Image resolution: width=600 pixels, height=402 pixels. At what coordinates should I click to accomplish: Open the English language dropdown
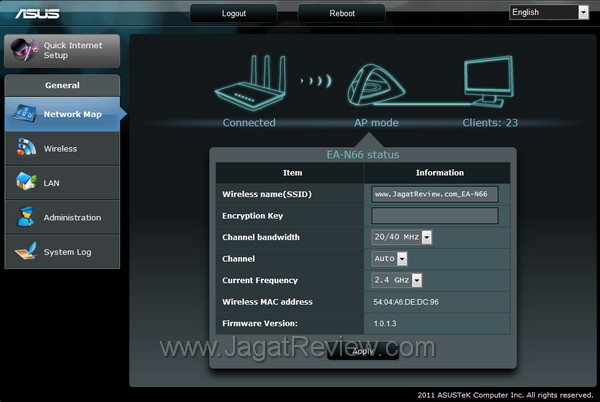(x=549, y=12)
